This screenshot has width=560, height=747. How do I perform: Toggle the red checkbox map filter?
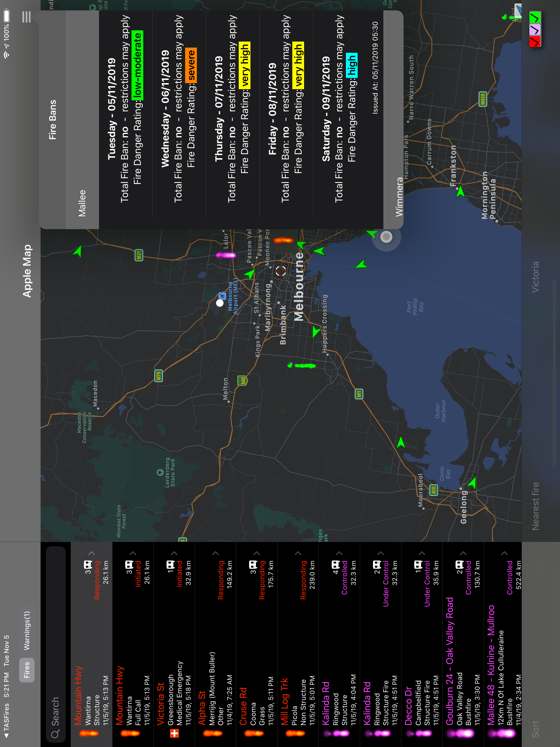click(535, 42)
